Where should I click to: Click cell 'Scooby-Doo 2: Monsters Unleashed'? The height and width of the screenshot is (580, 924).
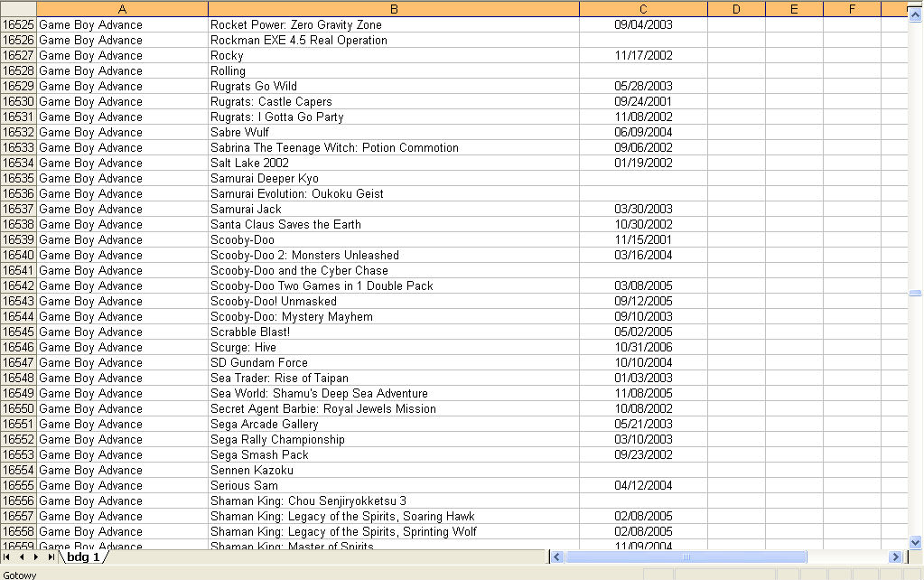coord(394,255)
